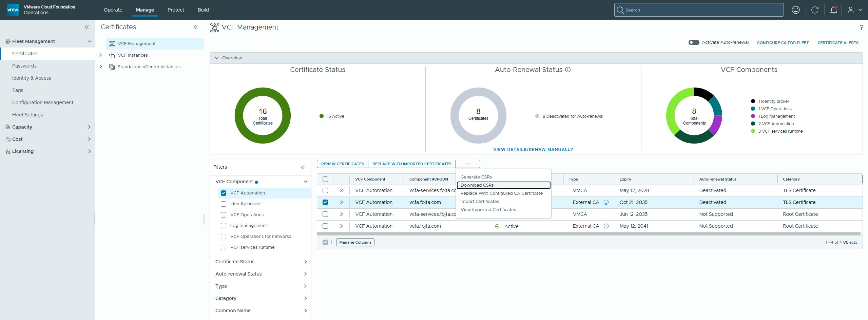Screen dimensions: 868x320
Task: Click the VMware vmw logo icon
Action: click(13, 10)
